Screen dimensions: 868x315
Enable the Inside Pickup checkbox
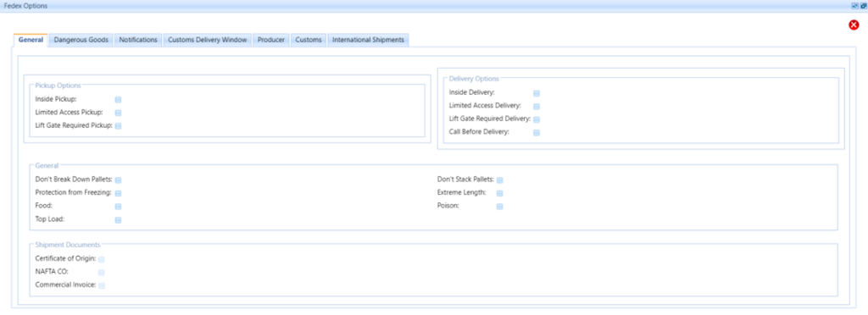click(x=118, y=99)
